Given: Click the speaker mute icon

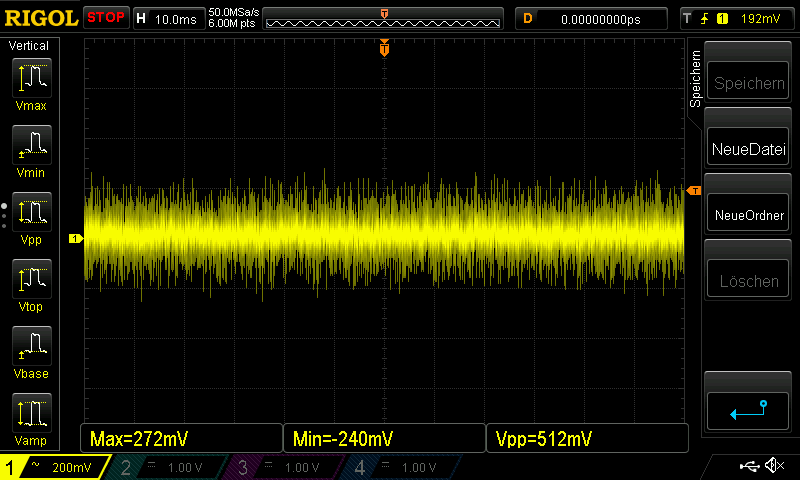Looking at the screenshot, I should 774,465.
